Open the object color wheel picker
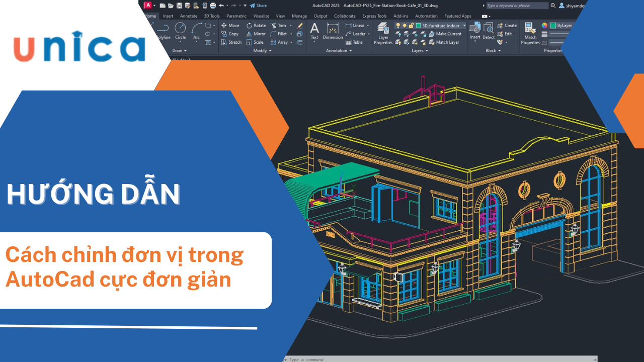644x362 pixels. 544,25
